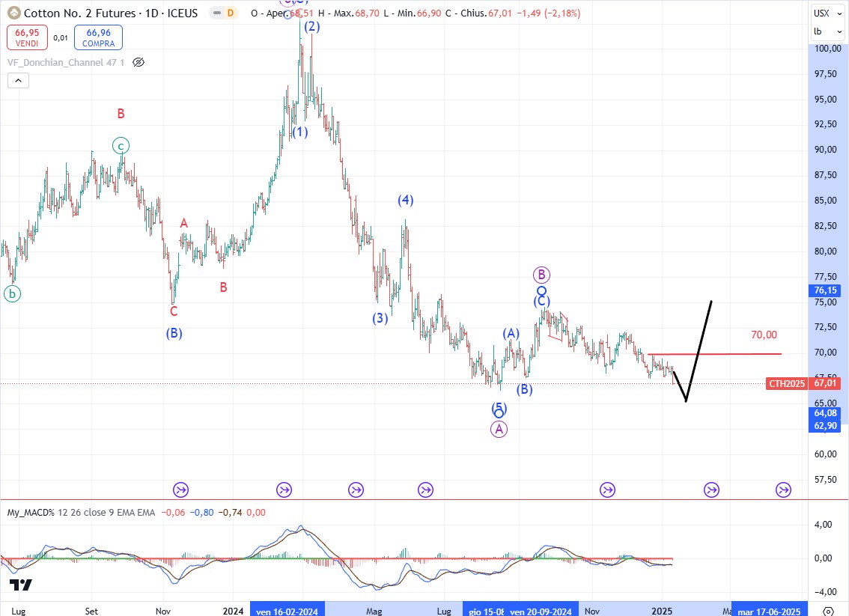Open event marker above mar 17-06-2025 label

(783, 490)
